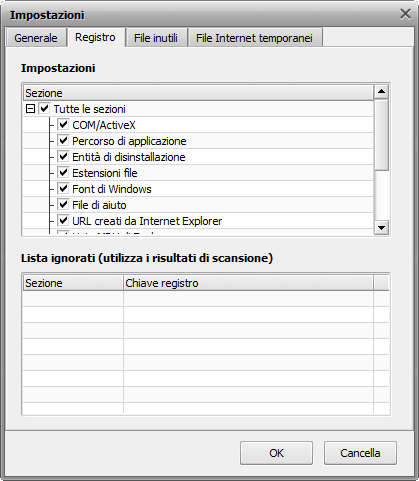The width and height of the screenshot is (419, 481).
Task: Toggle the COM/ActiveX checkbox
Action: point(63,125)
